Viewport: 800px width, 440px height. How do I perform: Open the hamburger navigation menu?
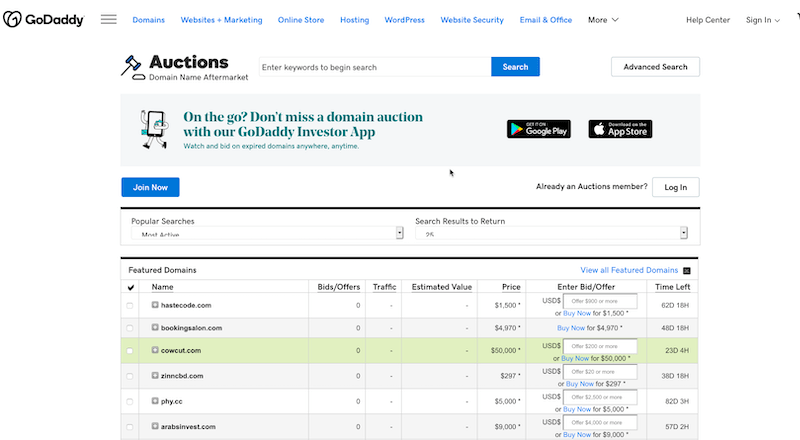click(x=109, y=19)
